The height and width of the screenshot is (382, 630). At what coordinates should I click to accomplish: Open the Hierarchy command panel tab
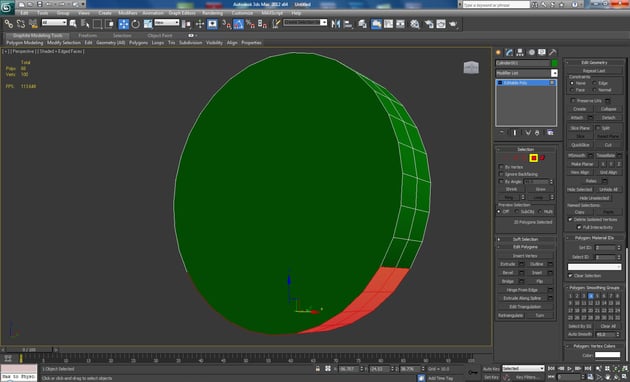(x=520, y=52)
